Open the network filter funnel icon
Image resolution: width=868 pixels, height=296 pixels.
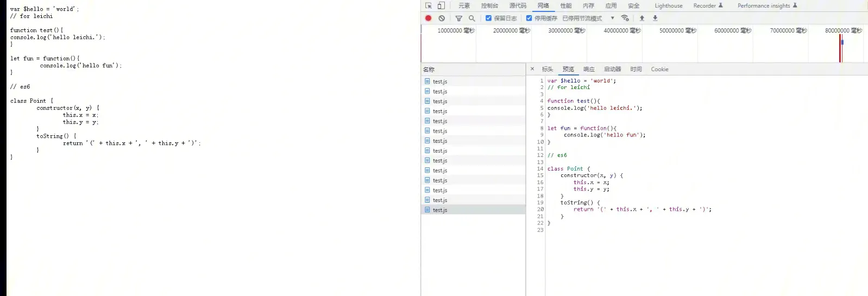459,18
